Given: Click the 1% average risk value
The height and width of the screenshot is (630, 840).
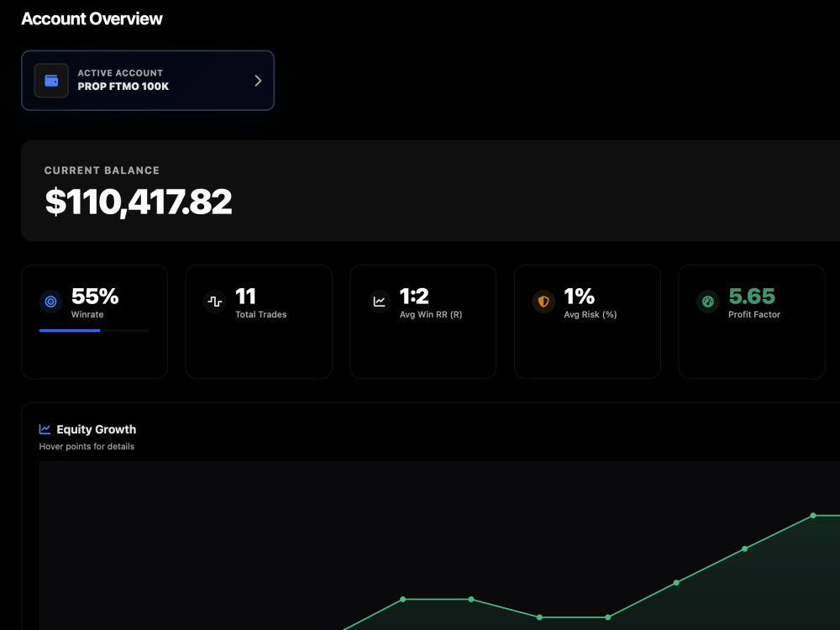Looking at the screenshot, I should (x=579, y=297).
